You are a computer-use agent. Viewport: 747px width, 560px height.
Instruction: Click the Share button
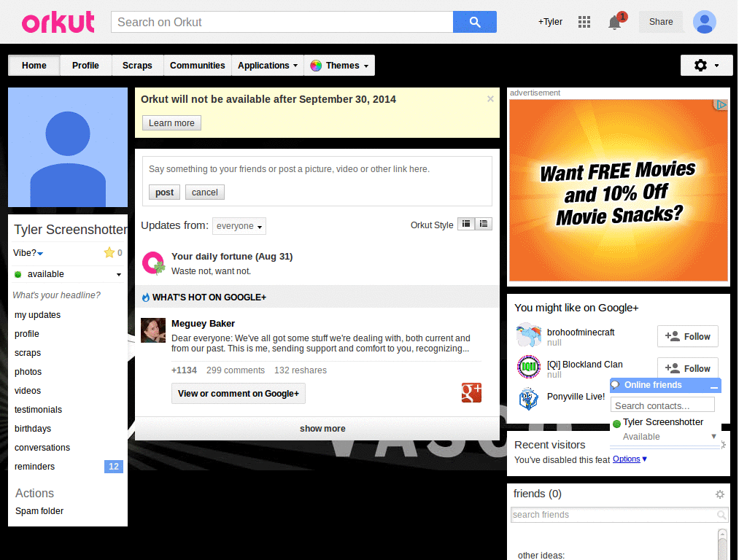click(661, 22)
